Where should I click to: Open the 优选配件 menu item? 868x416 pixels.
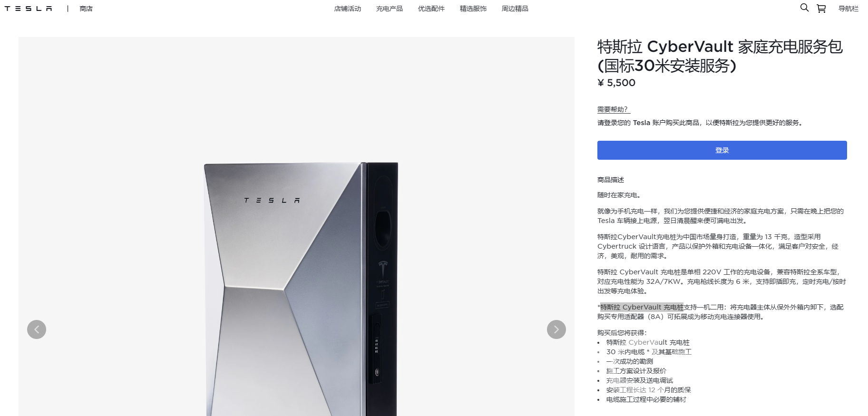(431, 9)
